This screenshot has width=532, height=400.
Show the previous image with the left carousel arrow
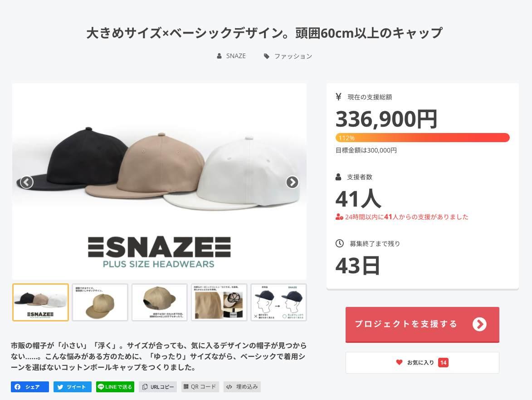(x=26, y=183)
